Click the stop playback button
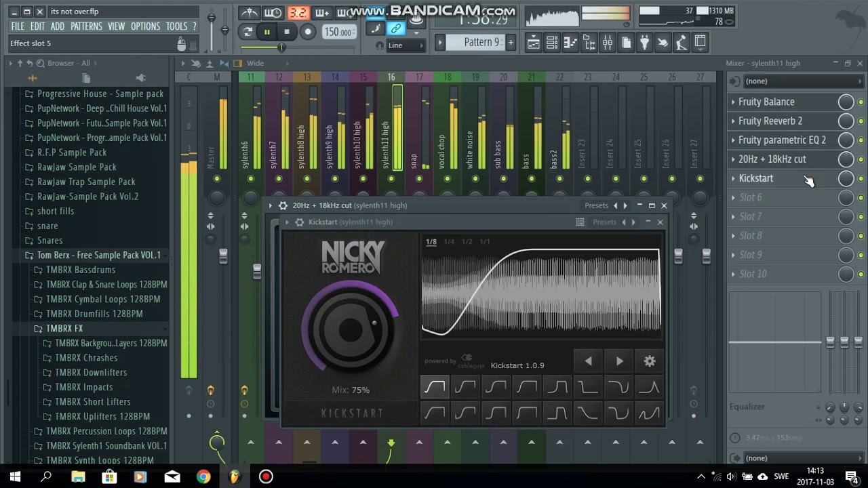The width and height of the screenshot is (868, 488). pos(287,32)
